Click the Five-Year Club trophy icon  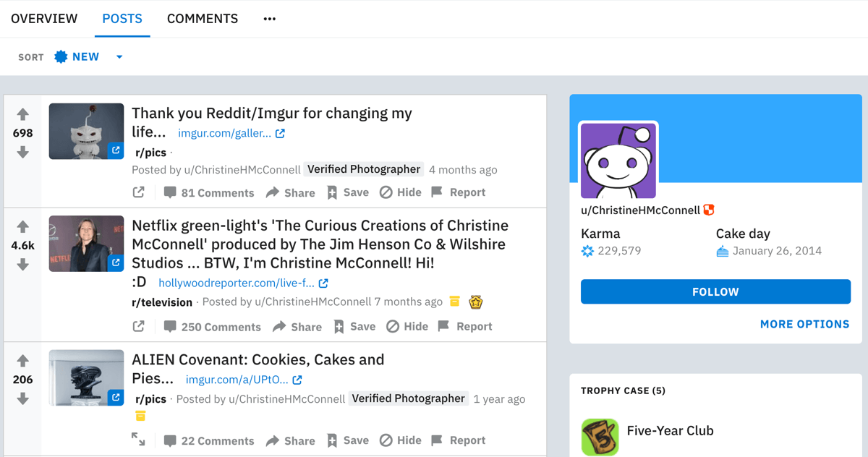pyautogui.click(x=600, y=437)
